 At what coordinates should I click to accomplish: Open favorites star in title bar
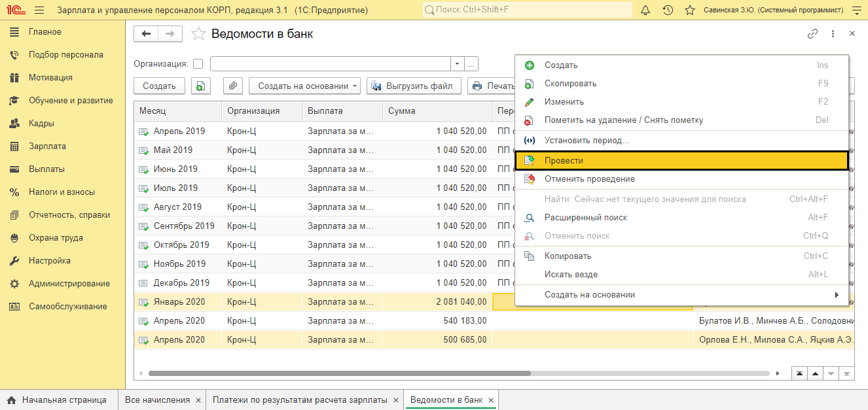(x=689, y=10)
